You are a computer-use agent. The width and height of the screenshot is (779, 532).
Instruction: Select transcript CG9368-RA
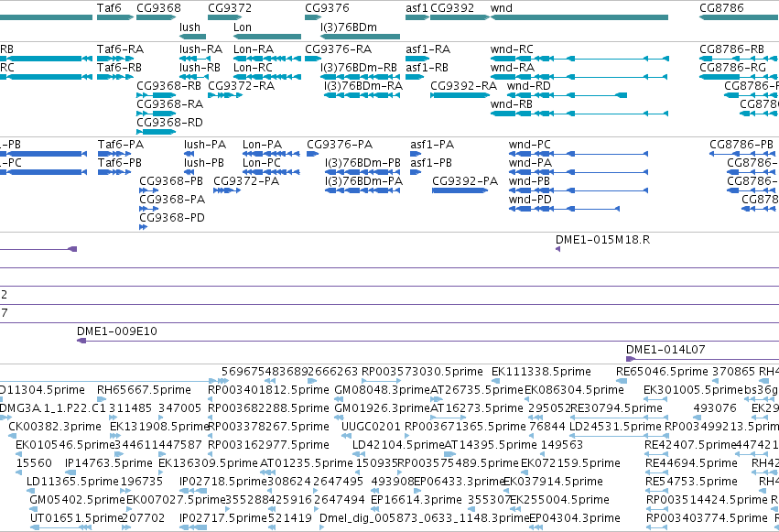(170, 104)
